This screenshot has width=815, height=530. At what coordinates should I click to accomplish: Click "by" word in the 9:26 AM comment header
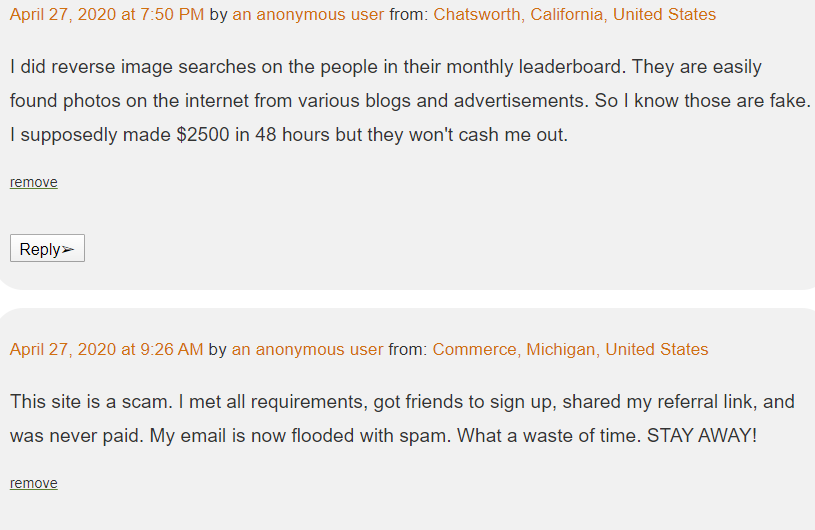(x=218, y=349)
